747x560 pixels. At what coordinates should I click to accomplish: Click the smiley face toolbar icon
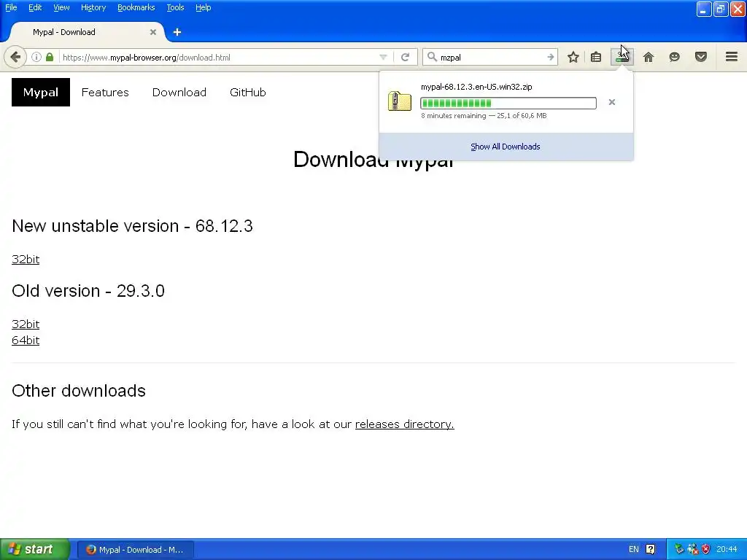coord(674,57)
